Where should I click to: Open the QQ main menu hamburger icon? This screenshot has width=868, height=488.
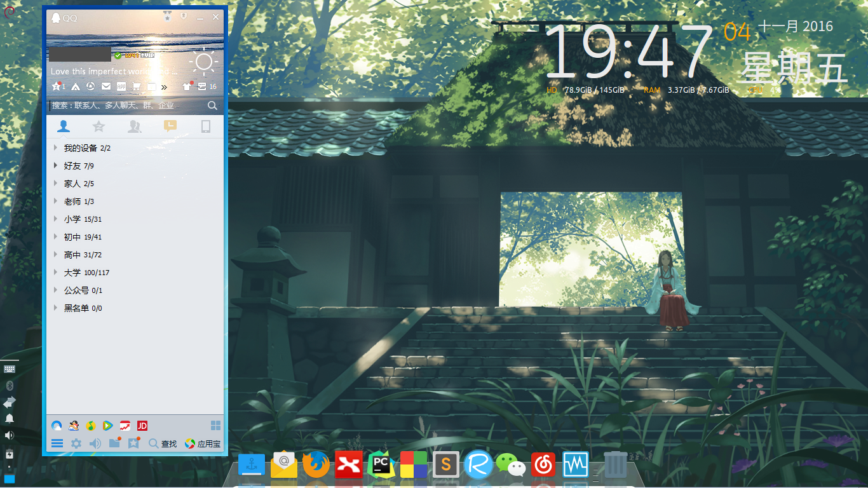click(57, 444)
